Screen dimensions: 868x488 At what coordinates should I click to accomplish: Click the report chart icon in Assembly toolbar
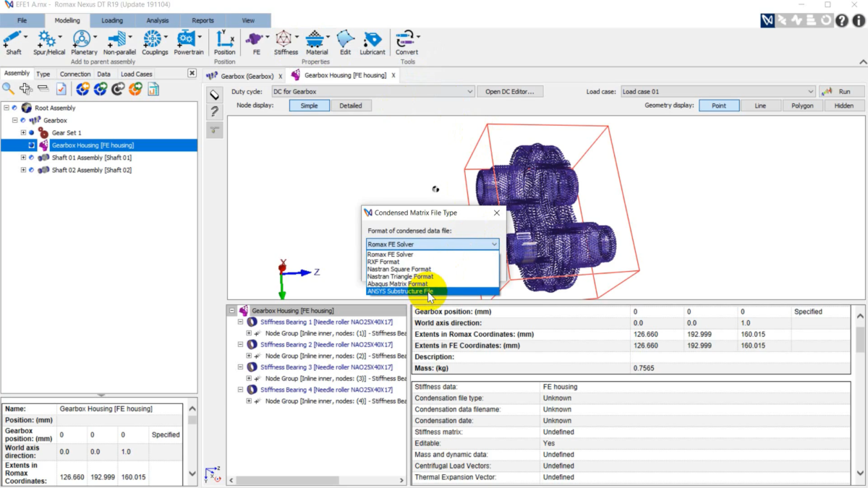153,89
